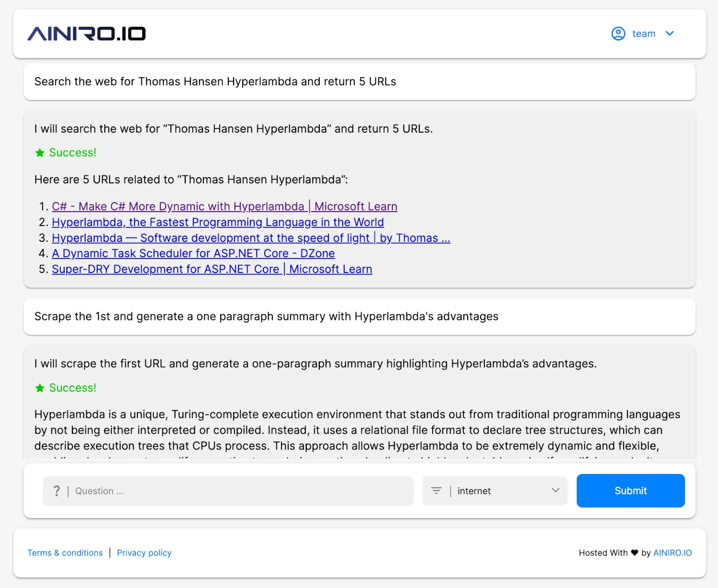Open the Hyperlambda Medium article by Thomas
The image size is (718, 588).
251,237
